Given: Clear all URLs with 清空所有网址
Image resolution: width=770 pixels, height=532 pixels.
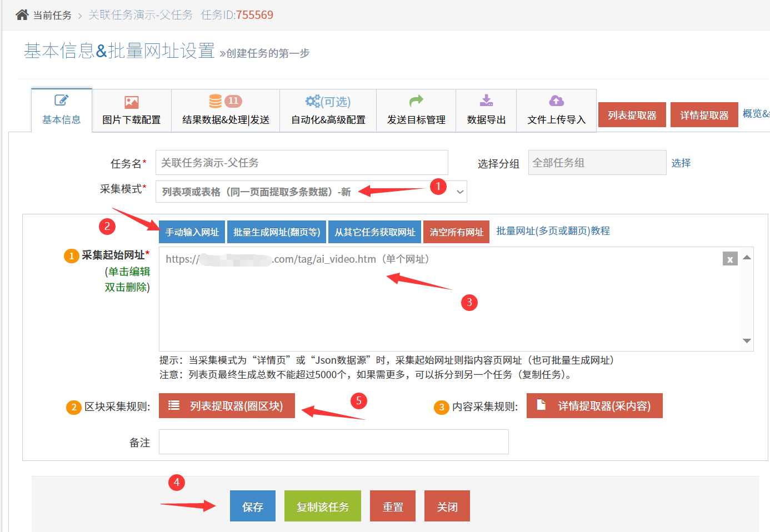Looking at the screenshot, I should pyautogui.click(x=456, y=232).
